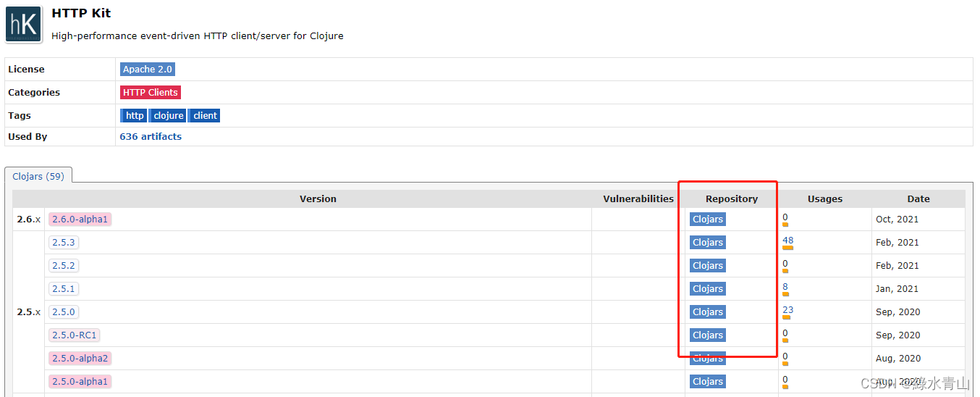Open version 2.5.3
The height and width of the screenshot is (397, 980).
tap(64, 243)
